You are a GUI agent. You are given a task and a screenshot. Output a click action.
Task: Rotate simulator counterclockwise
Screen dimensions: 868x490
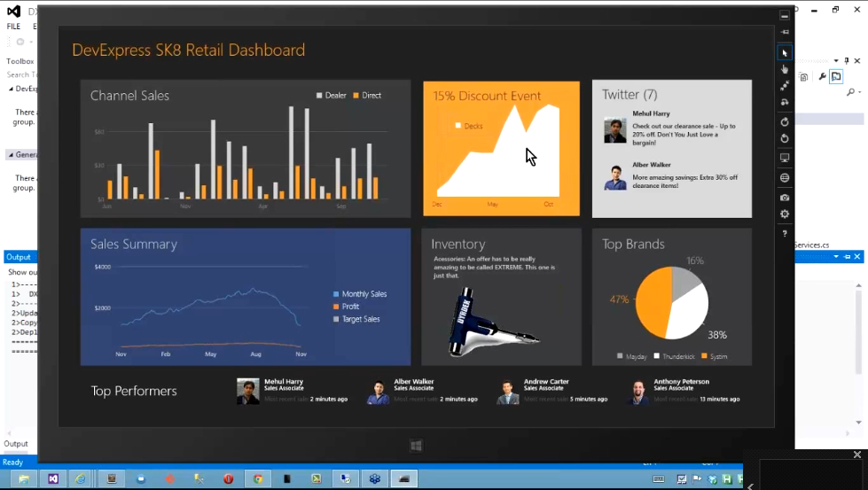pos(785,138)
